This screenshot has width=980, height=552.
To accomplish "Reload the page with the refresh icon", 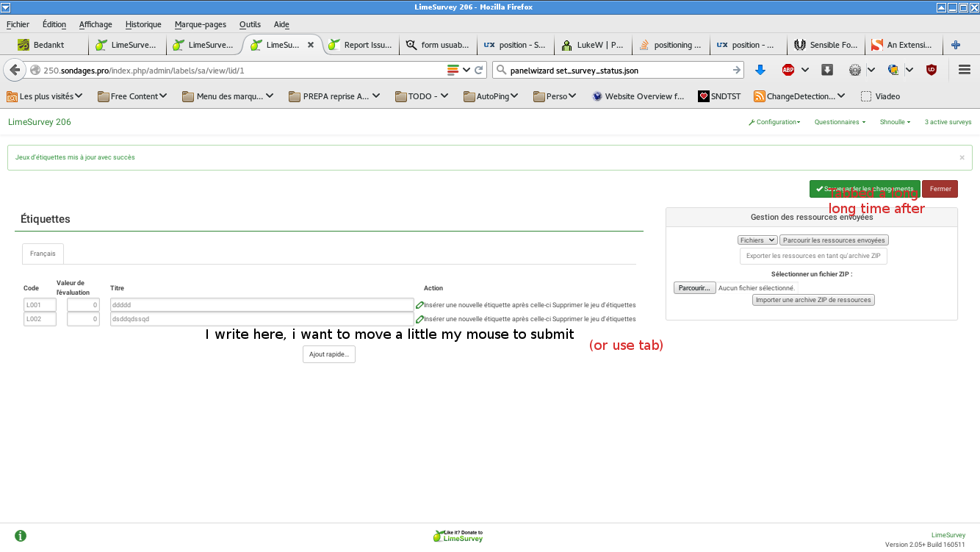I will pos(479,71).
